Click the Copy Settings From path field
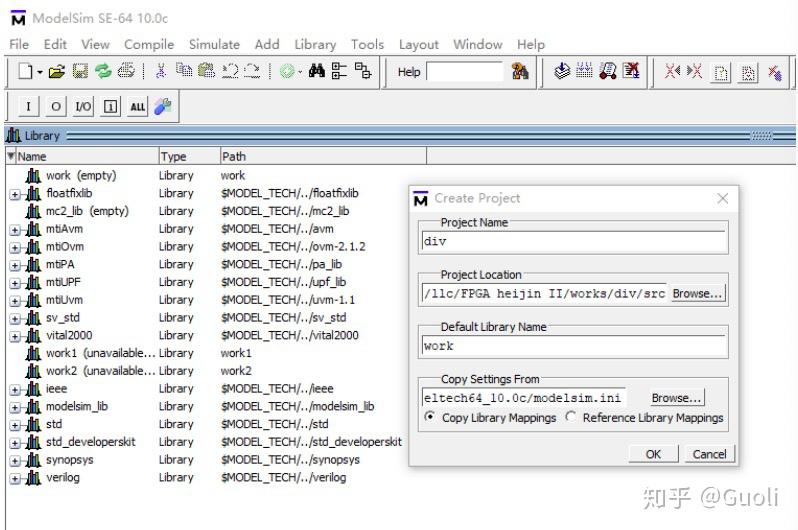This screenshot has width=798, height=530. pyautogui.click(x=524, y=398)
